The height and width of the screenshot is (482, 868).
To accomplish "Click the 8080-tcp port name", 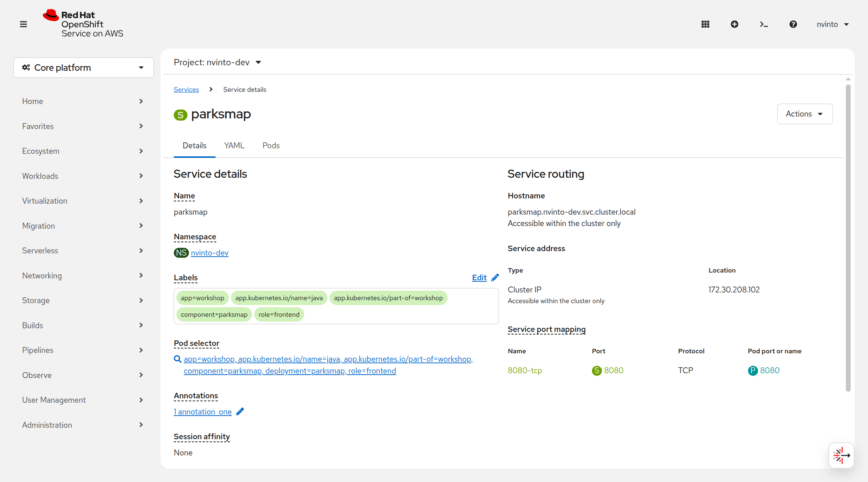I will (x=525, y=371).
